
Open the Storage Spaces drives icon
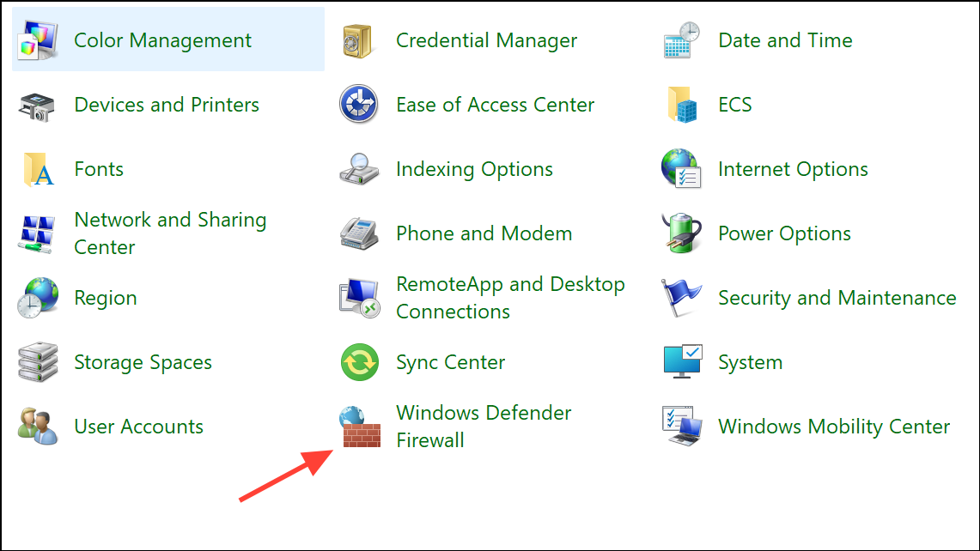click(39, 362)
